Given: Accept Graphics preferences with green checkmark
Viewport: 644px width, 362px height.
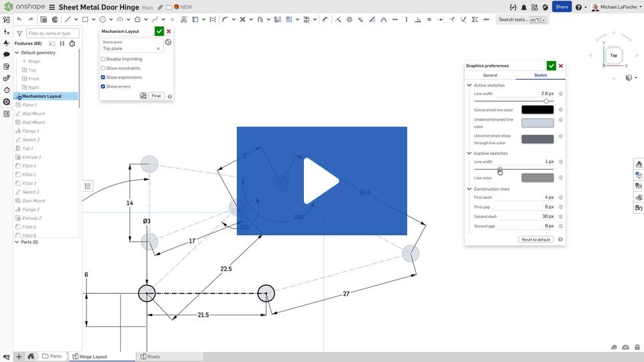Looking at the screenshot, I should (x=551, y=66).
